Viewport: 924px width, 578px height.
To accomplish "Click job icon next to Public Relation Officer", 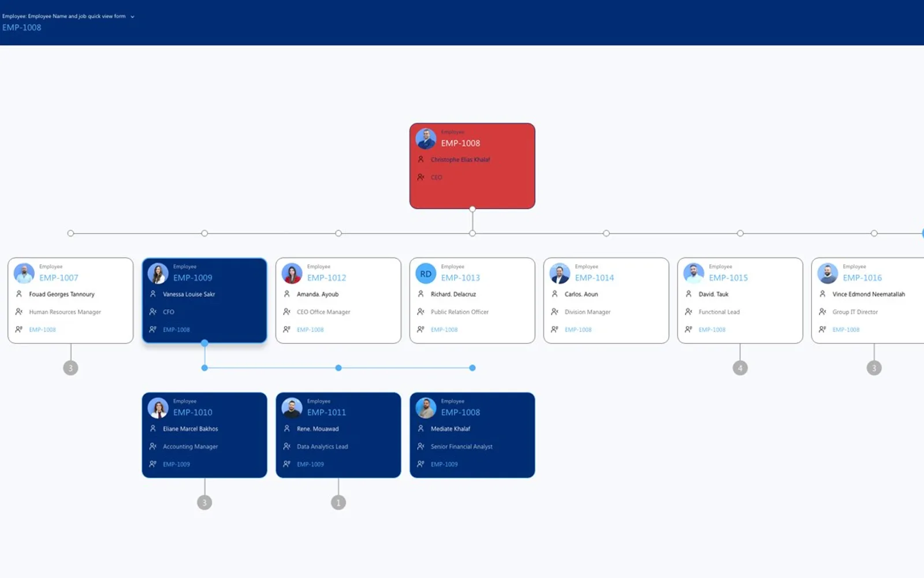I will click(x=421, y=312).
